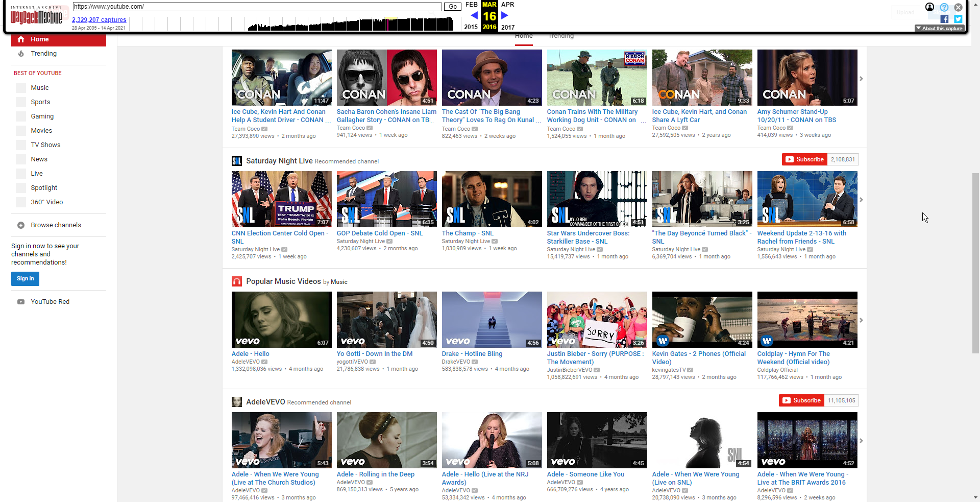Go to previous capture with left blue arrow
Viewport: 980px width, 502px height.
point(474,16)
